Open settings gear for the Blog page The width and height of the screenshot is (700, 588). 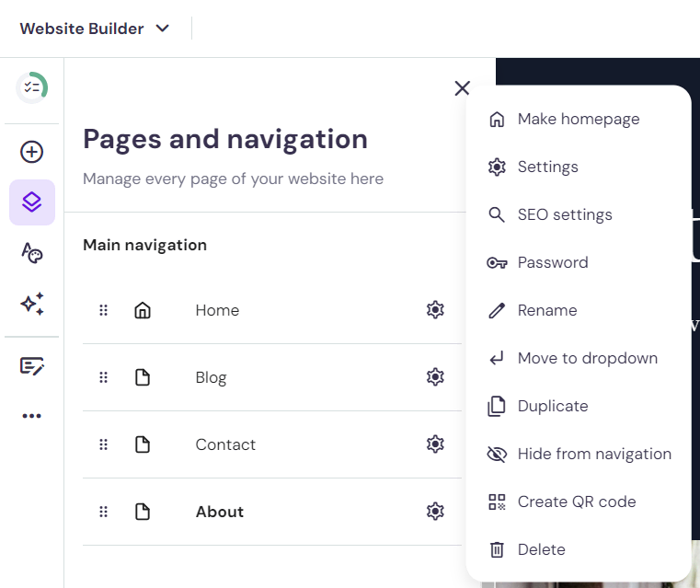tap(435, 377)
